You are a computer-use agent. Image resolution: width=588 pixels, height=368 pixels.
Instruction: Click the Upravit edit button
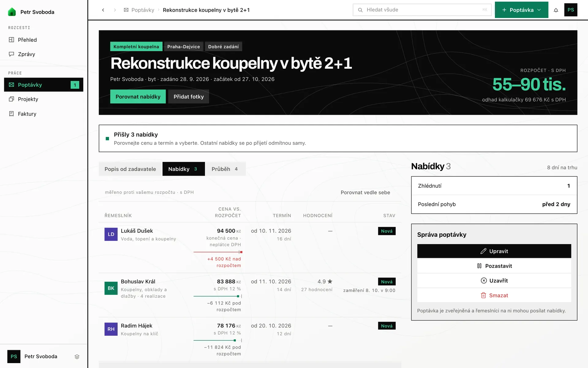494,251
